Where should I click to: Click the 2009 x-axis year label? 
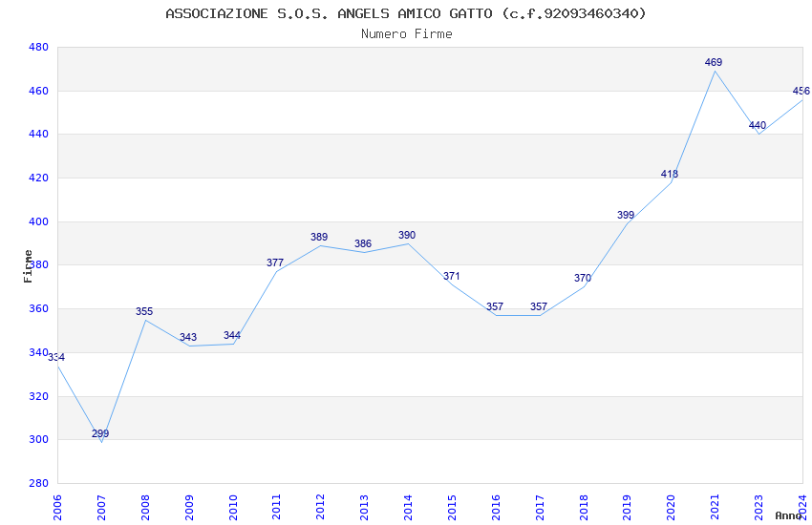tap(188, 507)
